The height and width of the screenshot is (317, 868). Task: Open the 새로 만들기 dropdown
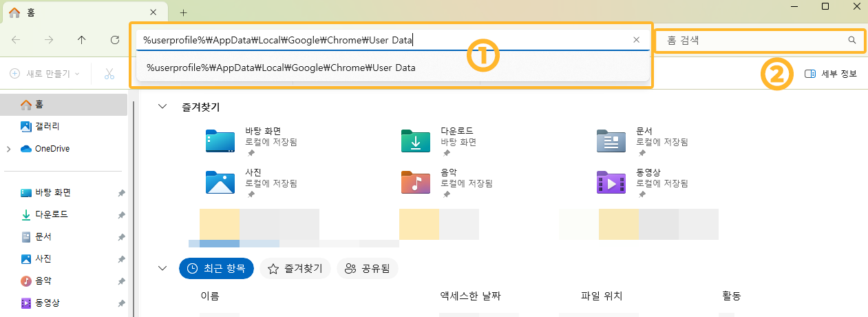tap(45, 73)
